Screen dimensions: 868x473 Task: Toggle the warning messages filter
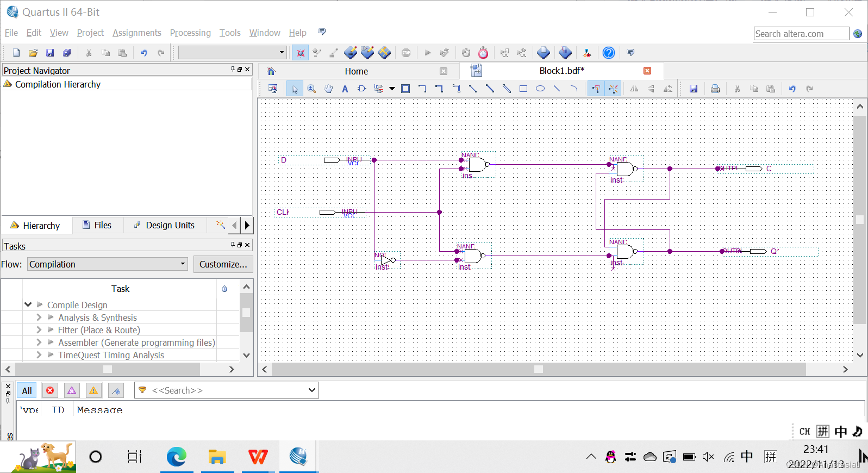point(93,390)
